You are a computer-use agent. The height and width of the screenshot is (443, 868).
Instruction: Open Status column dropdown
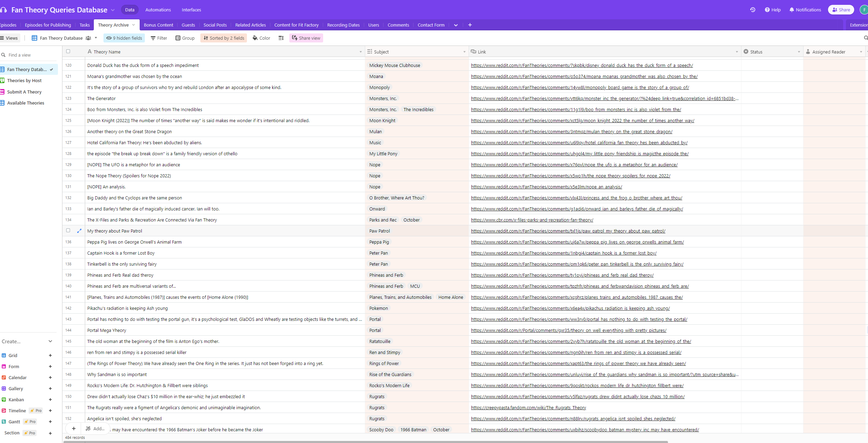pyautogui.click(x=799, y=52)
